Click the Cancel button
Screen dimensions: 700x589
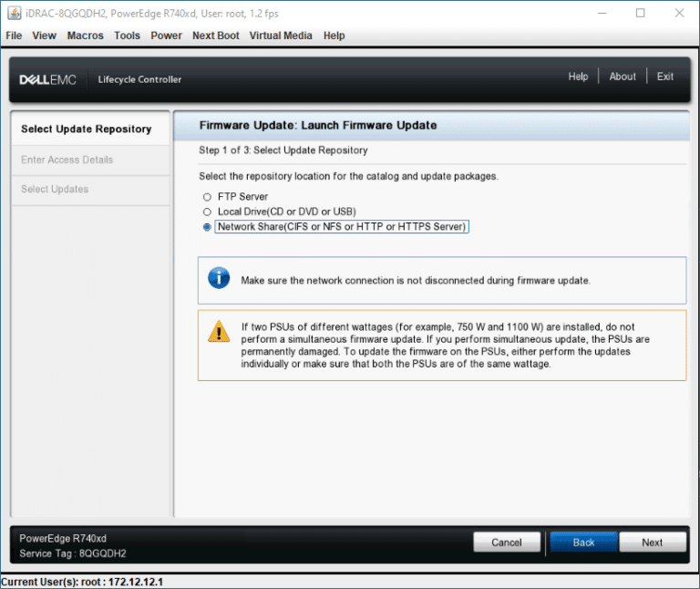pyautogui.click(x=507, y=542)
